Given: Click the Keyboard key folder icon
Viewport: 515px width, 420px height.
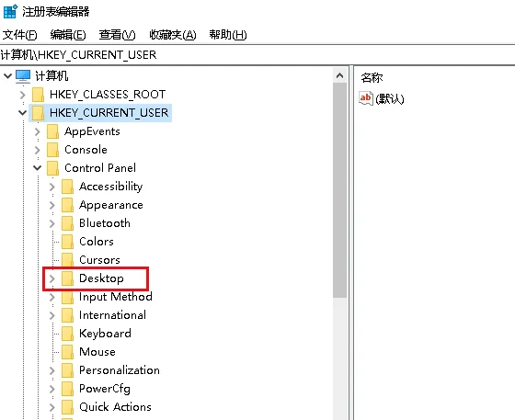Looking at the screenshot, I should [67, 334].
